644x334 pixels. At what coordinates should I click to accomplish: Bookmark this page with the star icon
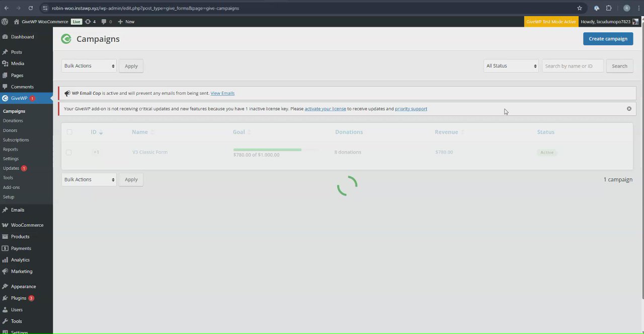click(579, 8)
